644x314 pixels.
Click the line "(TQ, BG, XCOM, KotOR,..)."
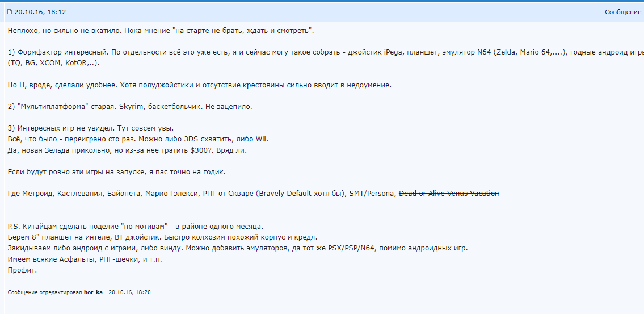point(54,63)
